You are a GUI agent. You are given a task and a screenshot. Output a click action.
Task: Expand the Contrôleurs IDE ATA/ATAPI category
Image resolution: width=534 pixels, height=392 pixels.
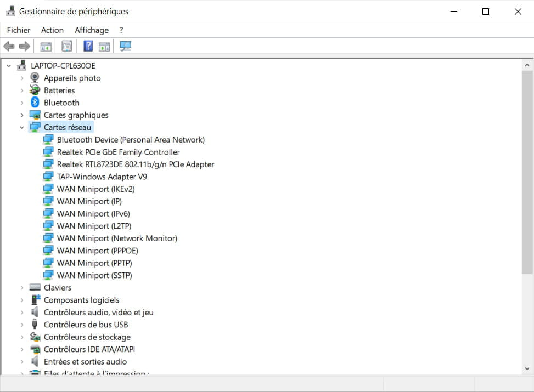point(22,349)
